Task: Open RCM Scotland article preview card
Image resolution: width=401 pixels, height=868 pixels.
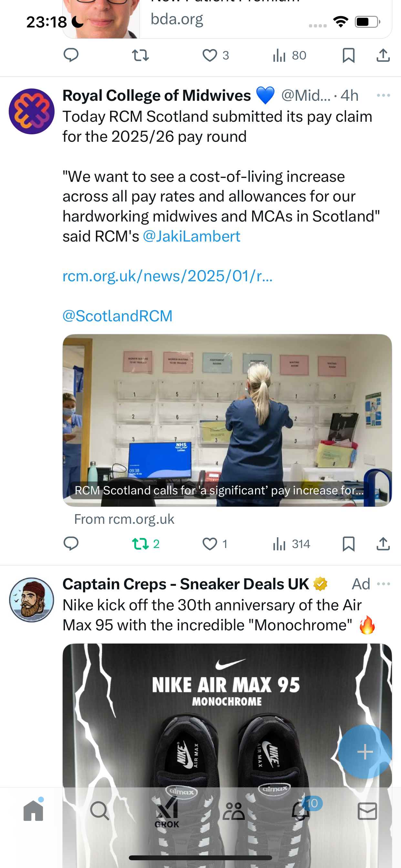Action: point(227,420)
